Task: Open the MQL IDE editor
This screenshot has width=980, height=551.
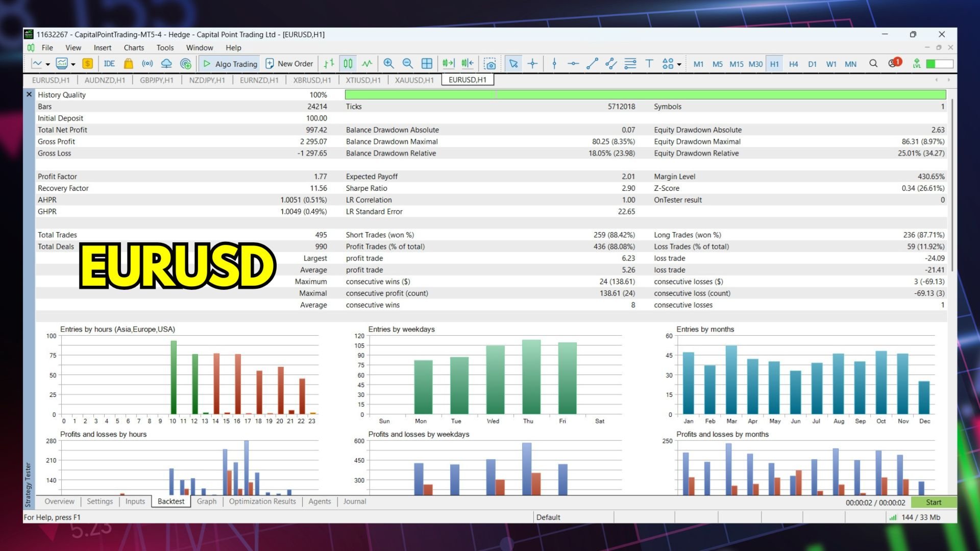Action: 109,64
